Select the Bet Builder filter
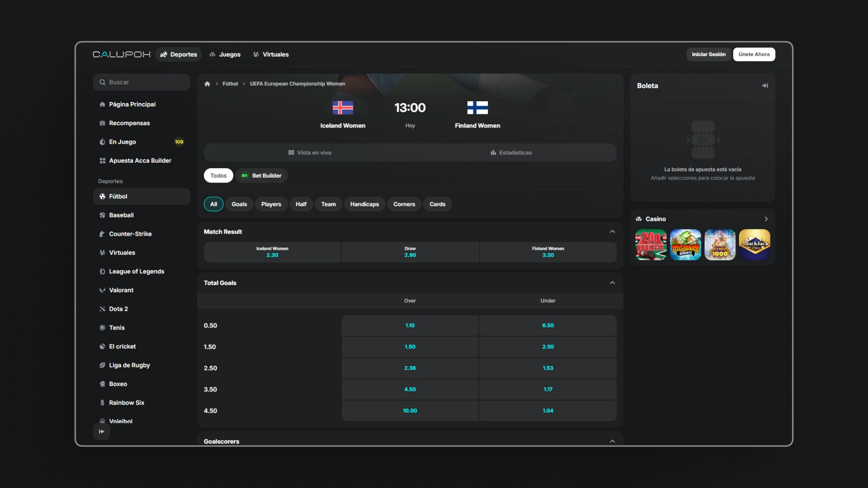Image resolution: width=868 pixels, height=488 pixels. (261, 176)
